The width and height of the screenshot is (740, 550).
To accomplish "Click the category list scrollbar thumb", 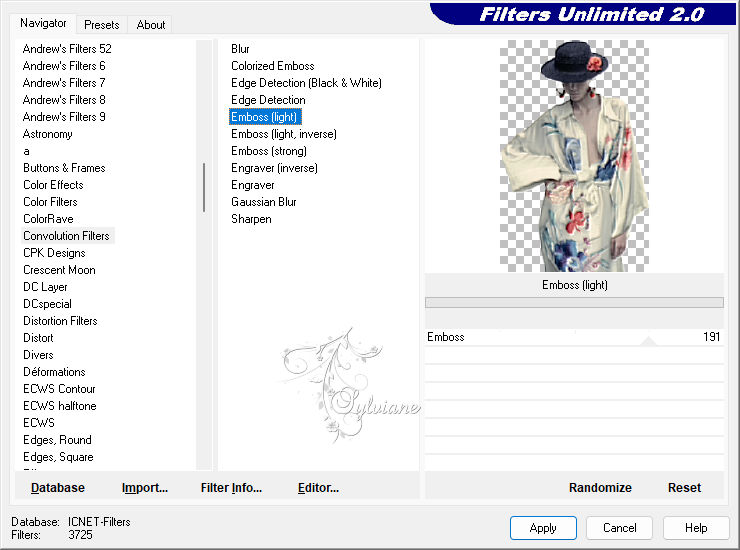I will click(x=204, y=187).
